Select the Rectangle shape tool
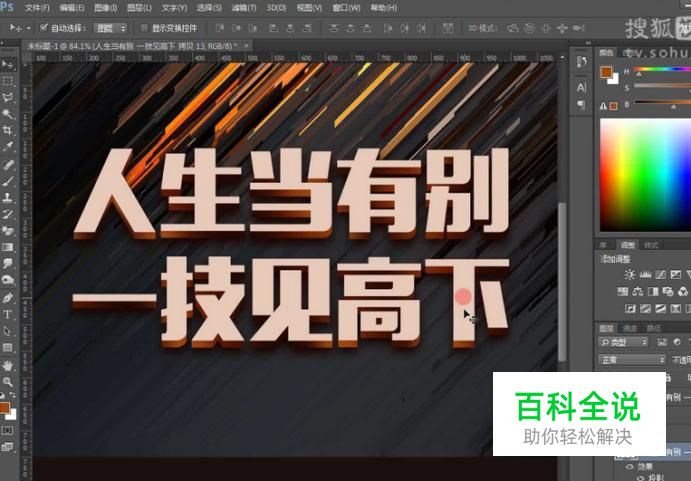The image size is (691, 481). click(7, 347)
